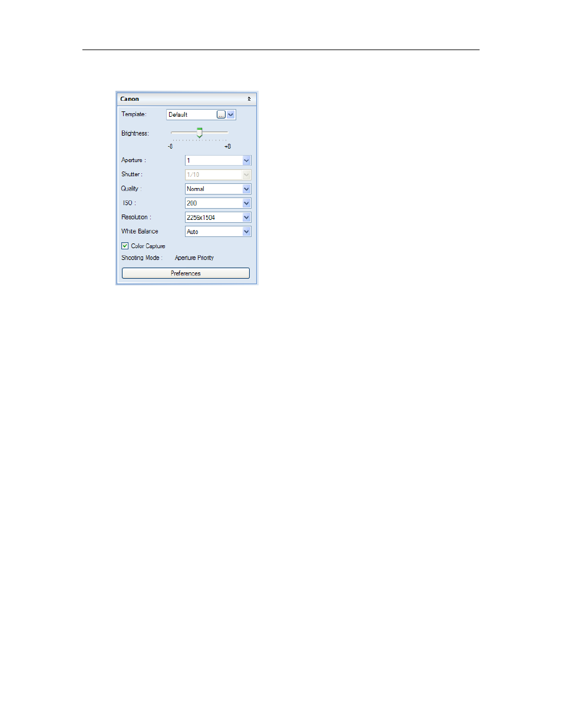Click the +8 brightness maximum label
This screenshot has height=728, width=562.
(227, 146)
